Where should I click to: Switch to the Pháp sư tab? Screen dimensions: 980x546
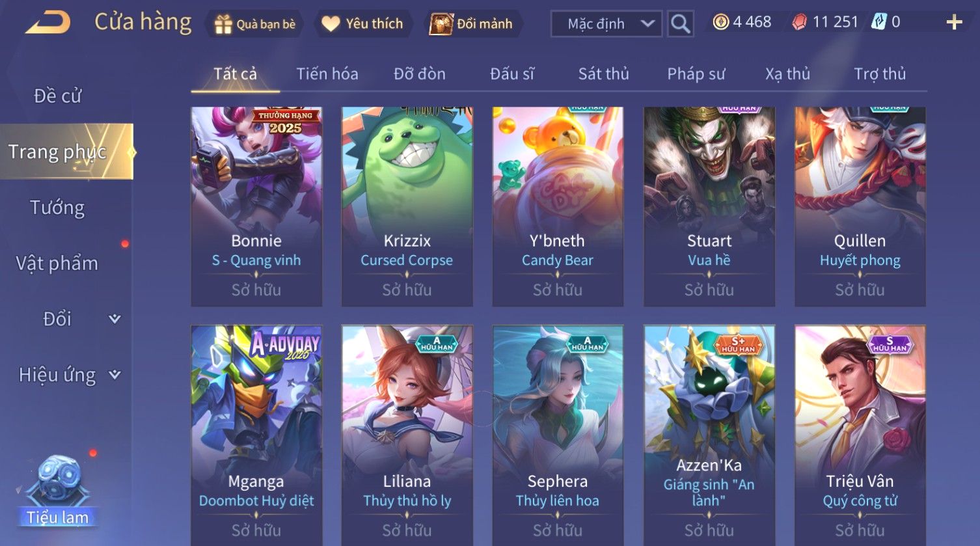[x=696, y=74]
